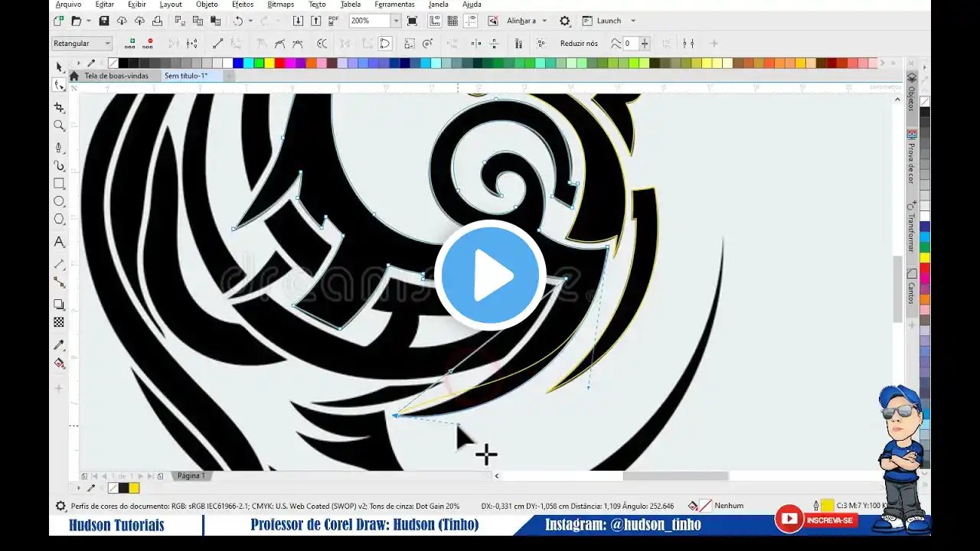Select the Pick tool arrow
This screenshot has width=980, height=551.
point(59,67)
